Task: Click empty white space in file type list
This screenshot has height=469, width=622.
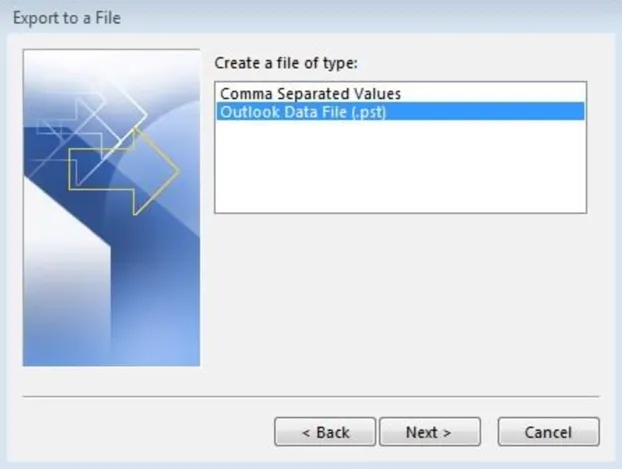Action: tap(400, 167)
